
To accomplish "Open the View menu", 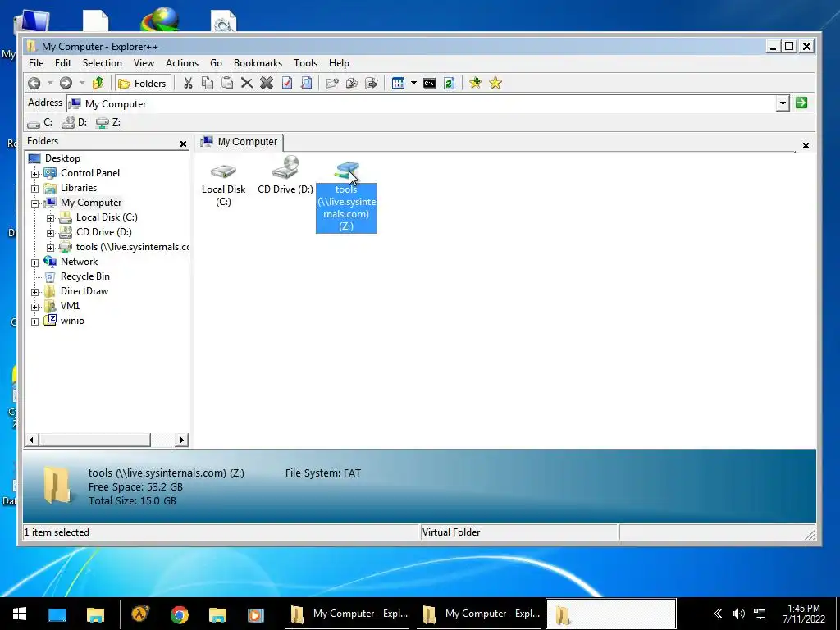I will 144,62.
